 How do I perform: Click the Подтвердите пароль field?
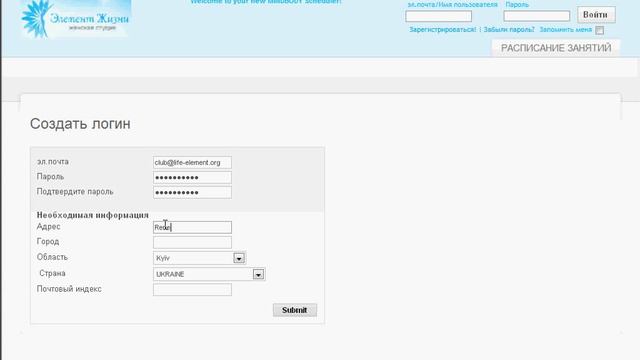click(192, 192)
